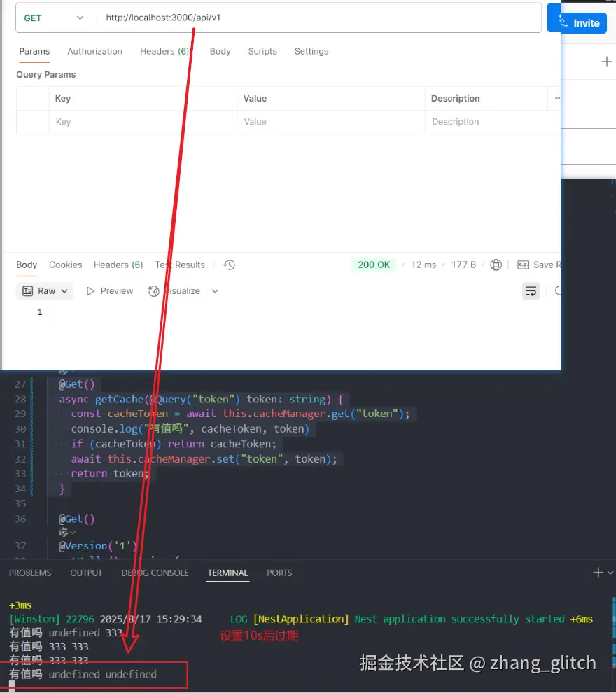Open the OUTPUT panel tab

click(x=86, y=573)
